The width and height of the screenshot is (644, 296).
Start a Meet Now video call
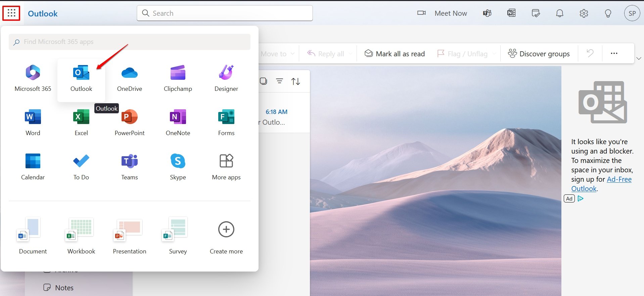(442, 13)
